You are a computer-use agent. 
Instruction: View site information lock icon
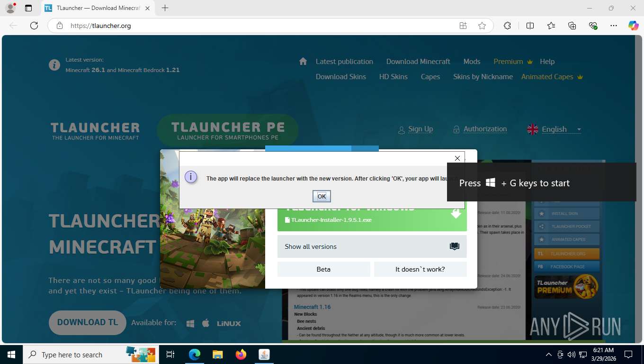[60, 26]
